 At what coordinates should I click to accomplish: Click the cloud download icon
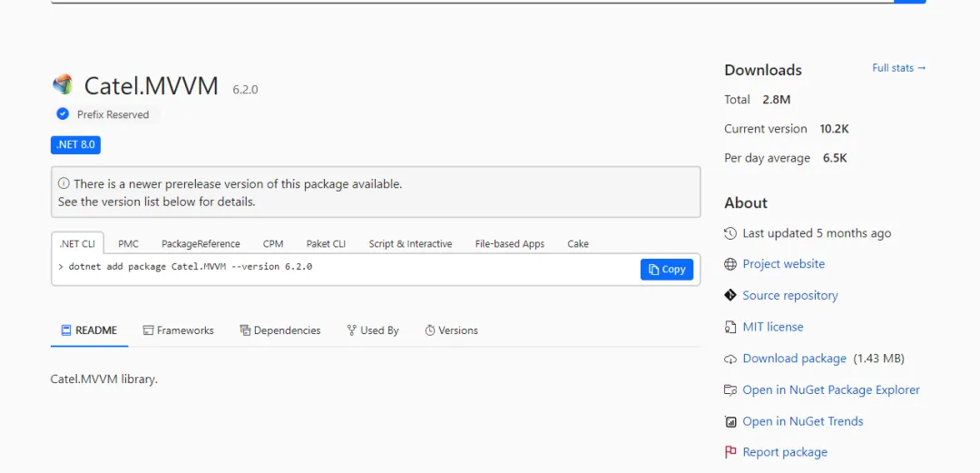(x=730, y=360)
